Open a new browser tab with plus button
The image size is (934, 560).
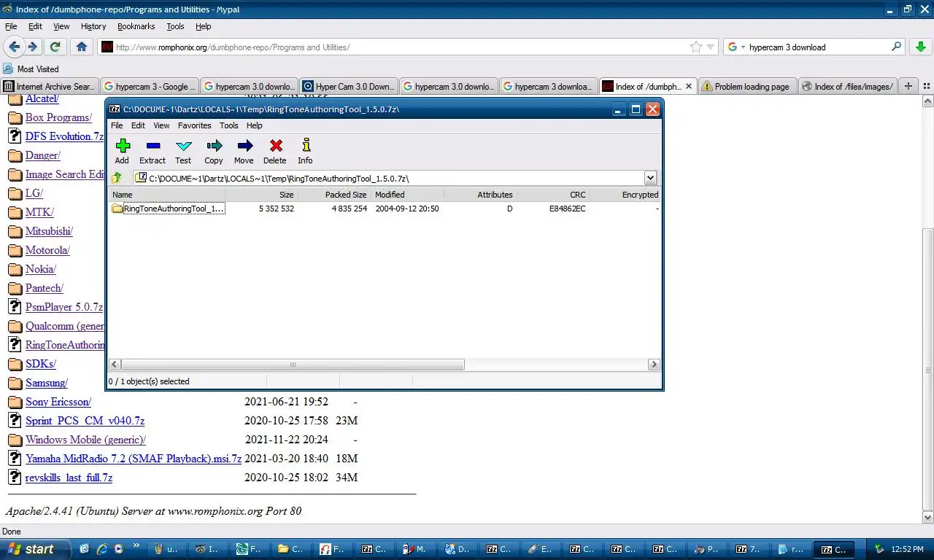point(908,86)
